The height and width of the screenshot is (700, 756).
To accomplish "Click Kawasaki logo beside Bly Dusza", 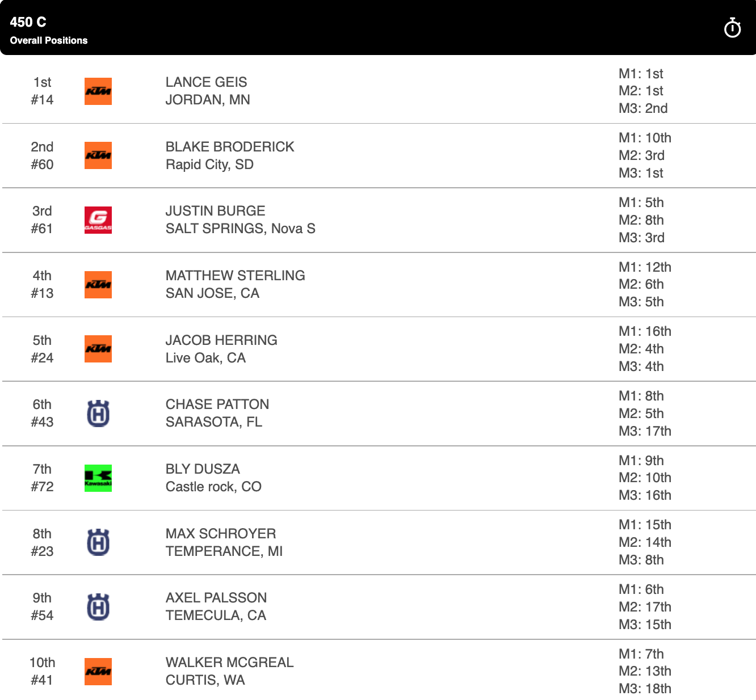I will click(x=98, y=478).
